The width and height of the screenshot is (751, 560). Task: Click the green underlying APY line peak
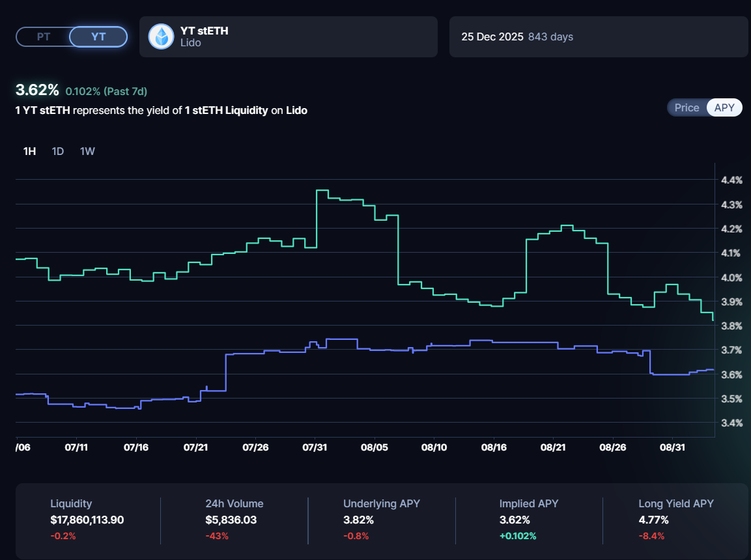[x=322, y=190]
